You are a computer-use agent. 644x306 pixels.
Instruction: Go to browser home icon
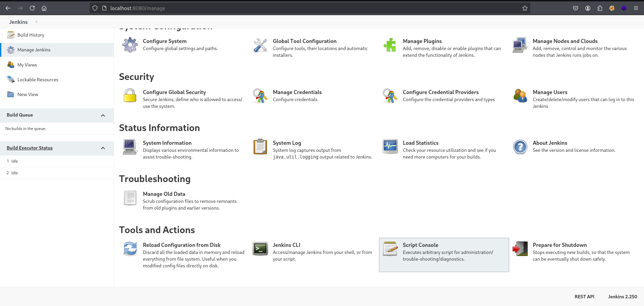(44, 8)
